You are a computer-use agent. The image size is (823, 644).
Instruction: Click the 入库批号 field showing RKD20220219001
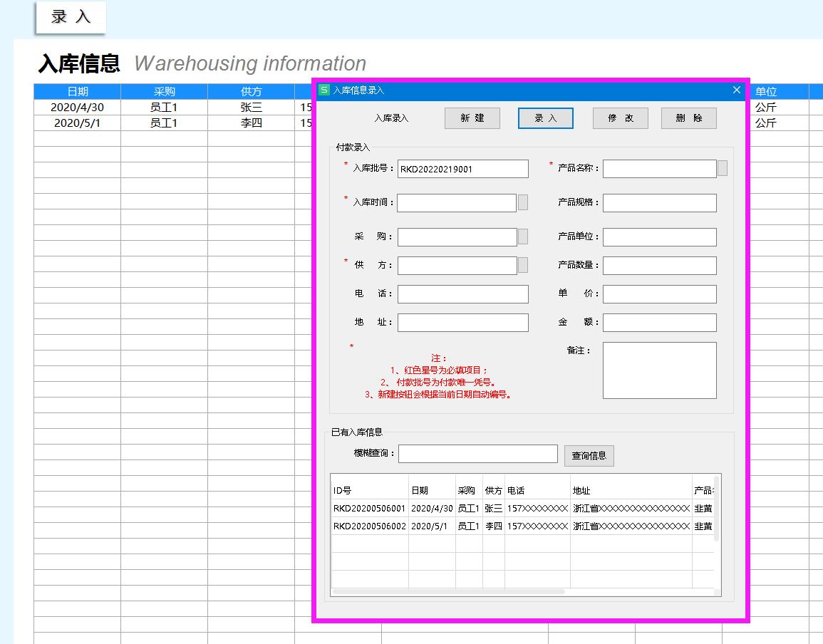pos(462,169)
